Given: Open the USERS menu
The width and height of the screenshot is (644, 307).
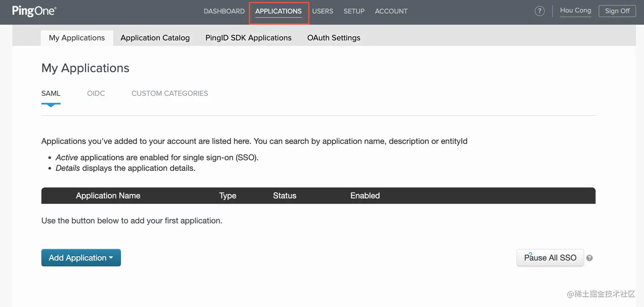Looking at the screenshot, I should (322, 11).
